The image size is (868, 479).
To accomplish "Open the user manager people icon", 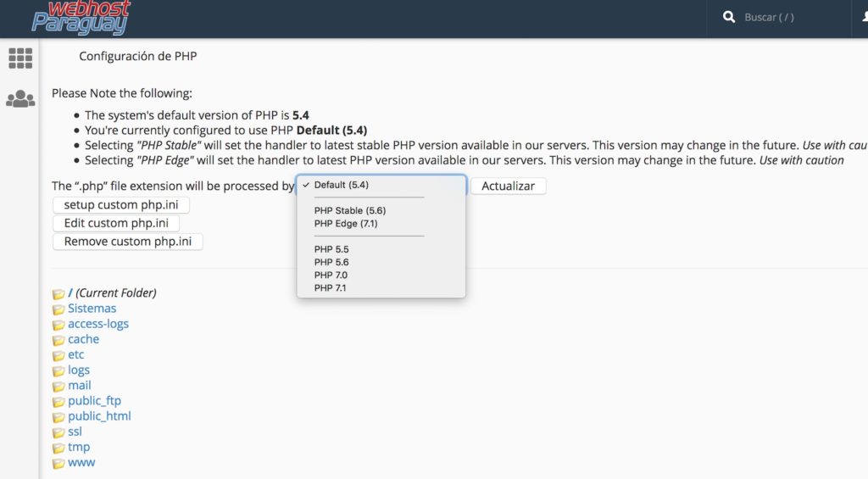I will click(x=20, y=99).
